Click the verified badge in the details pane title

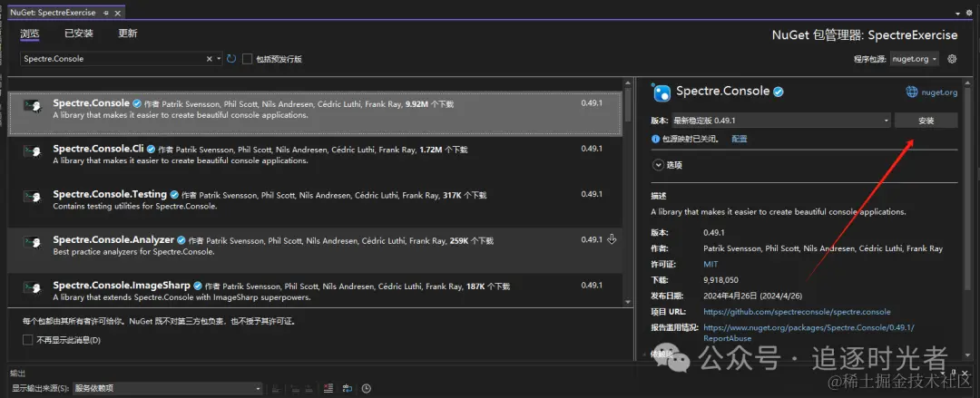779,92
